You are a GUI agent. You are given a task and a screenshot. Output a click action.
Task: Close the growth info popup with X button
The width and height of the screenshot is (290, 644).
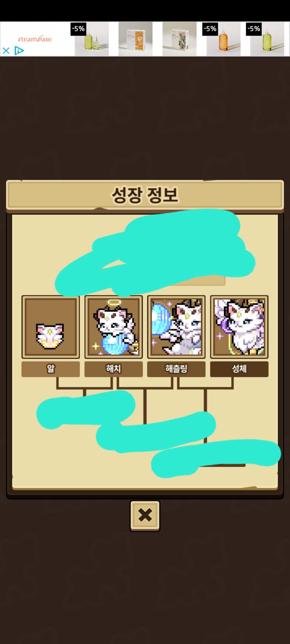[145, 515]
